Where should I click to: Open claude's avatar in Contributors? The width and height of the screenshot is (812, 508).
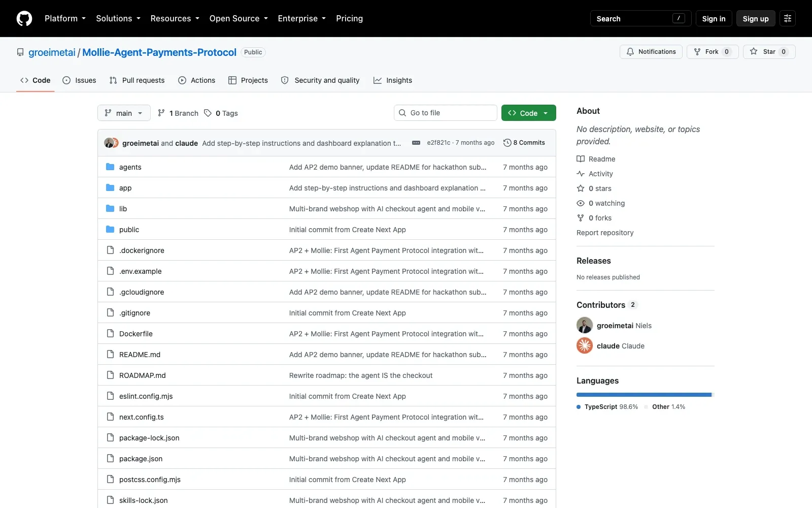[x=585, y=345]
